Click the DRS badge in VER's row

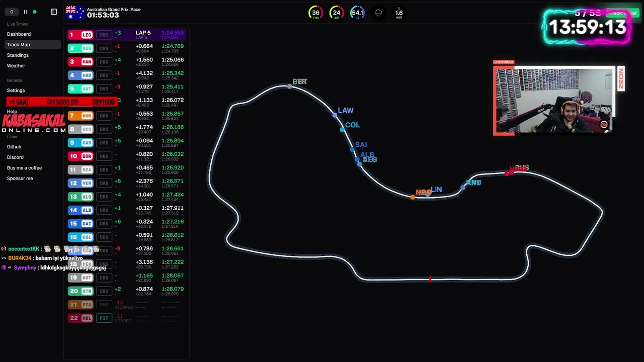[104, 184]
